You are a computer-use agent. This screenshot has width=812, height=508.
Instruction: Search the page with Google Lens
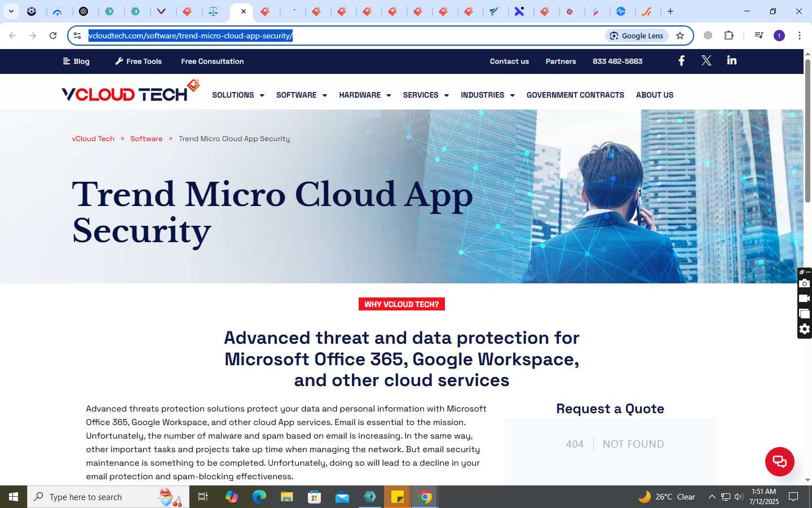(x=637, y=36)
